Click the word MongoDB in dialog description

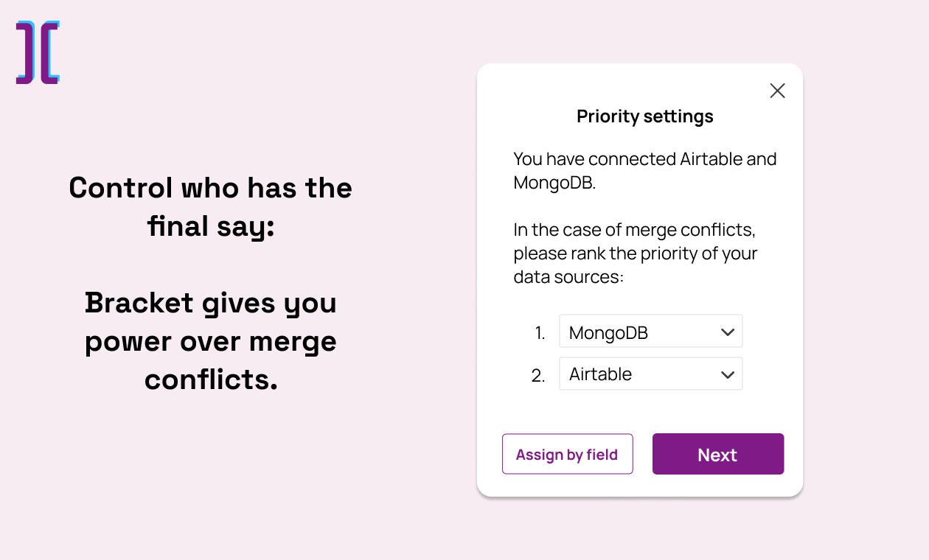[554, 183]
